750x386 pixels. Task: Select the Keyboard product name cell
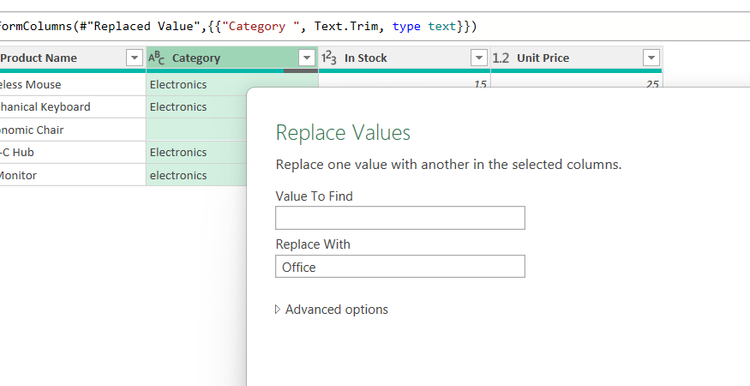point(73,107)
